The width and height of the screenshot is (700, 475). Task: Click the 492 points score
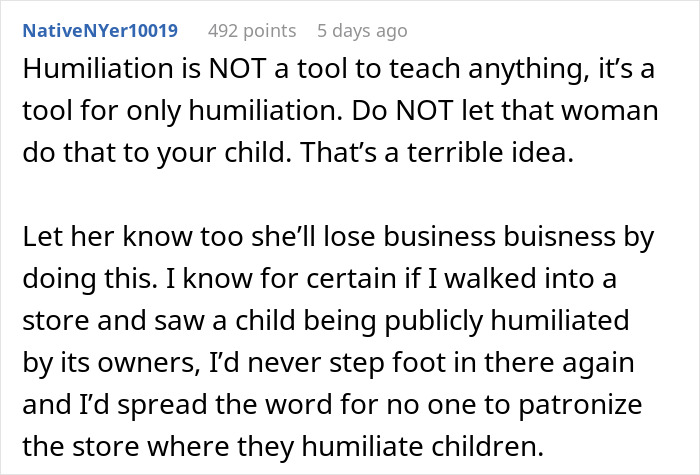[x=250, y=31]
